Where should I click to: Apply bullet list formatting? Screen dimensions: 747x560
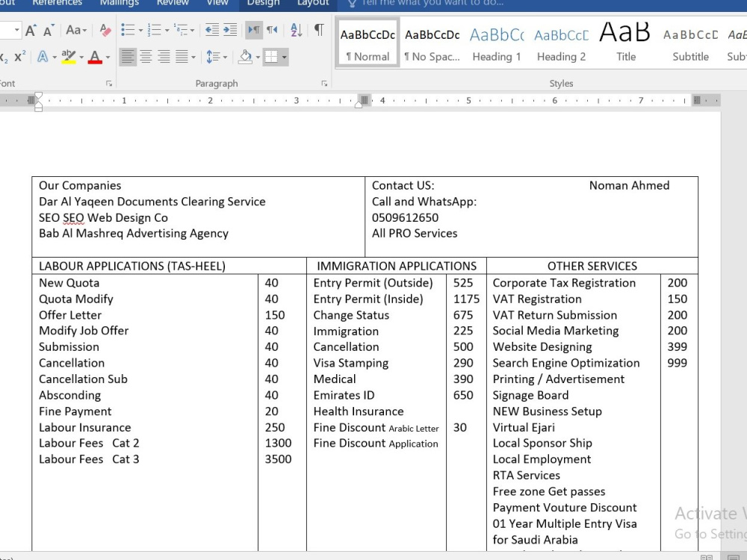coord(128,30)
